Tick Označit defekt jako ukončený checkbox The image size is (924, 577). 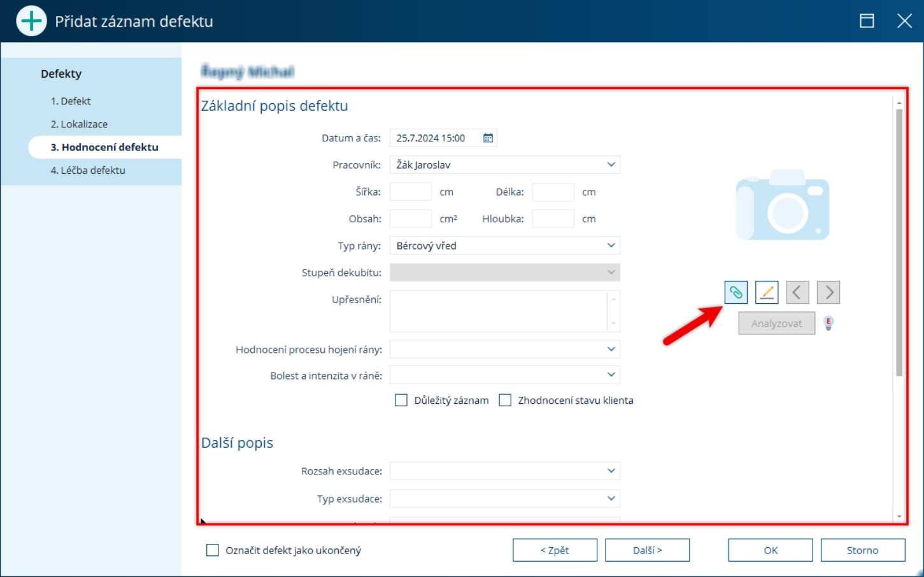(213, 550)
